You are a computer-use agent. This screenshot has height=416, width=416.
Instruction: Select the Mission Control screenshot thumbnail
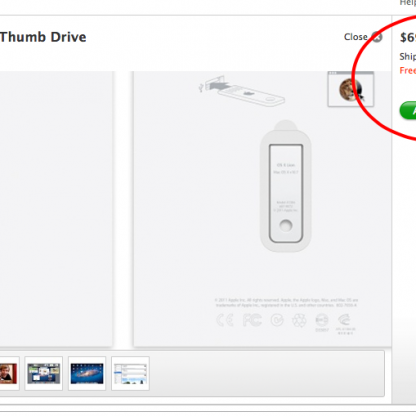point(43,373)
